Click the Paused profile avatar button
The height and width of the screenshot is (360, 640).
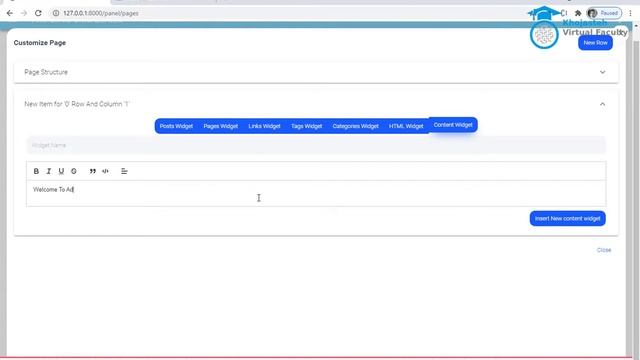click(x=604, y=13)
